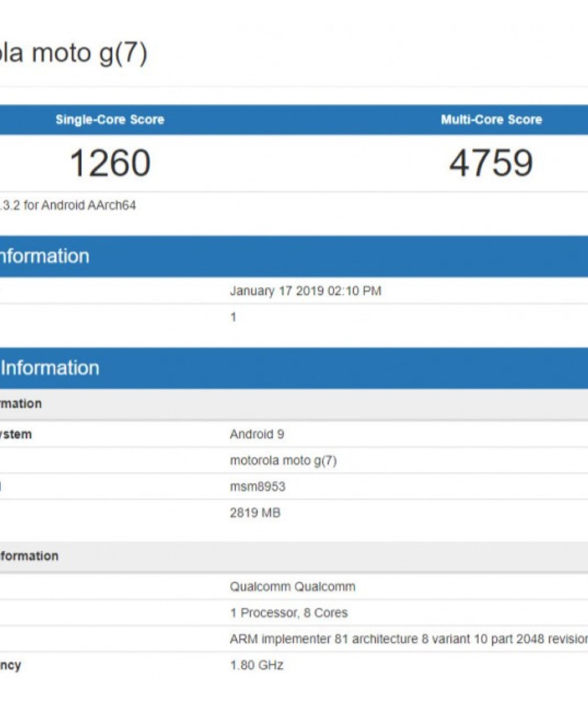588x705 pixels.
Task: Click the blue Information header above the date row
Action: [x=45, y=256]
